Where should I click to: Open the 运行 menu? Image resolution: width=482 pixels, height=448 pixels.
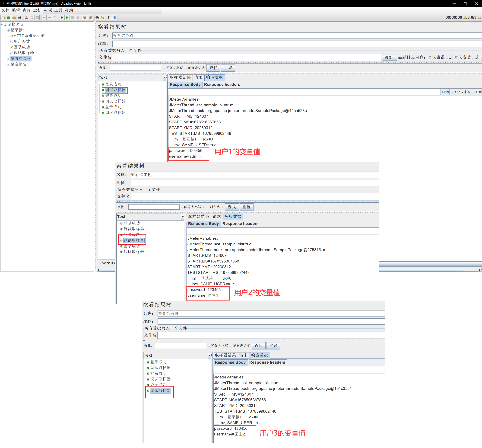(37, 10)
